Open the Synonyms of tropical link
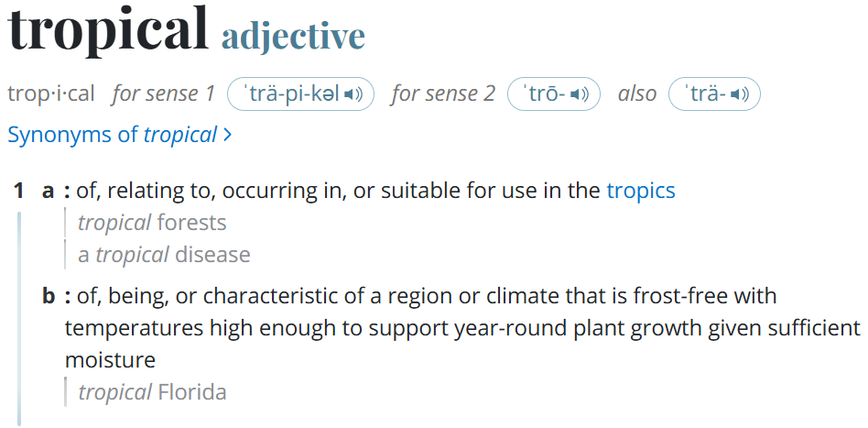The height and width of the screenshot is (428, 868). pyautogui.click(x=112, y=135)
